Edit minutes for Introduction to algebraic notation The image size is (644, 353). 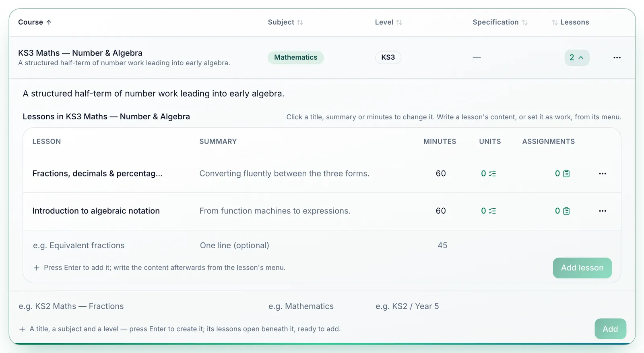(441, 211)
